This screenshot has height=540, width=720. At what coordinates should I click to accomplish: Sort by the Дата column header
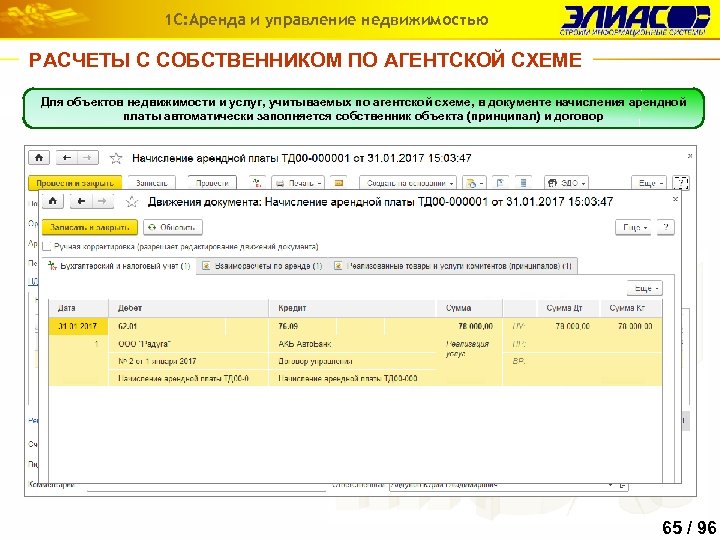pos(79,308)
